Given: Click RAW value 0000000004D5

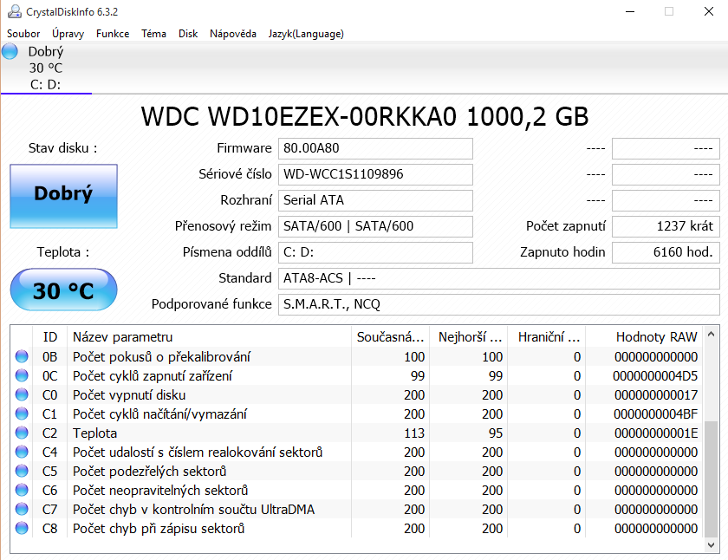Looking at the screenshot, I should (x=655, y=375).
